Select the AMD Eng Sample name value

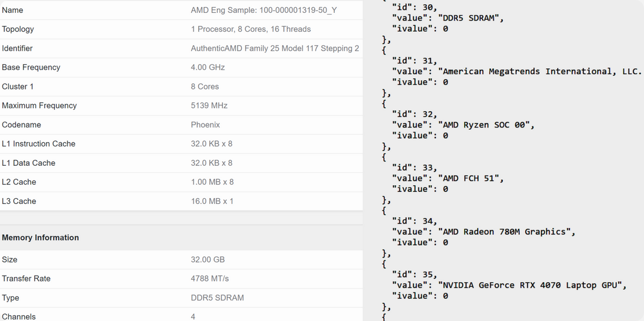pyautogui.click(x=263, y=10)
